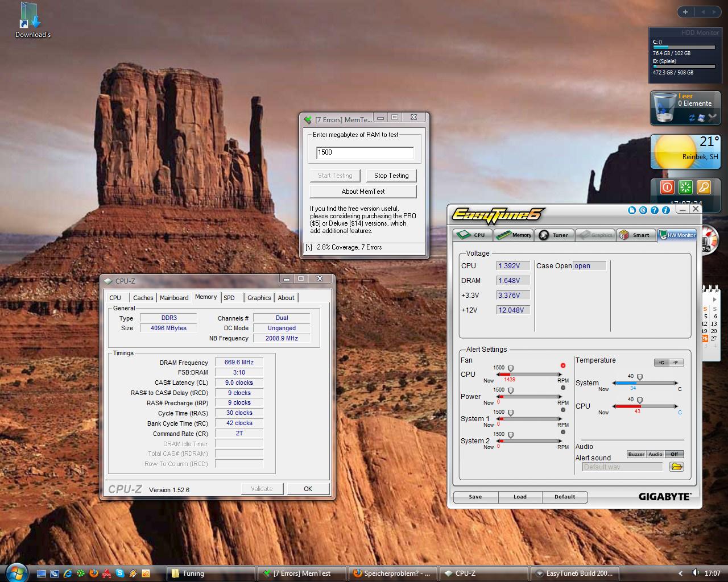Viewport: 728px width, 582px height.
Task: Launch Firefox from Quick Launch
Action: point(94,573)
